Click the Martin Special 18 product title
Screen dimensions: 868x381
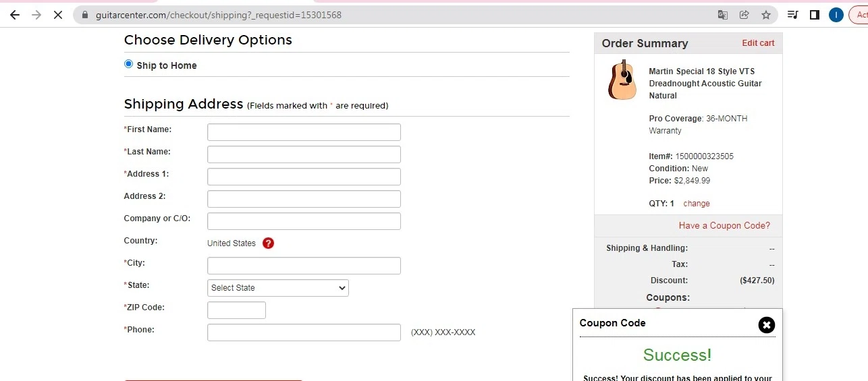[705, 84]
